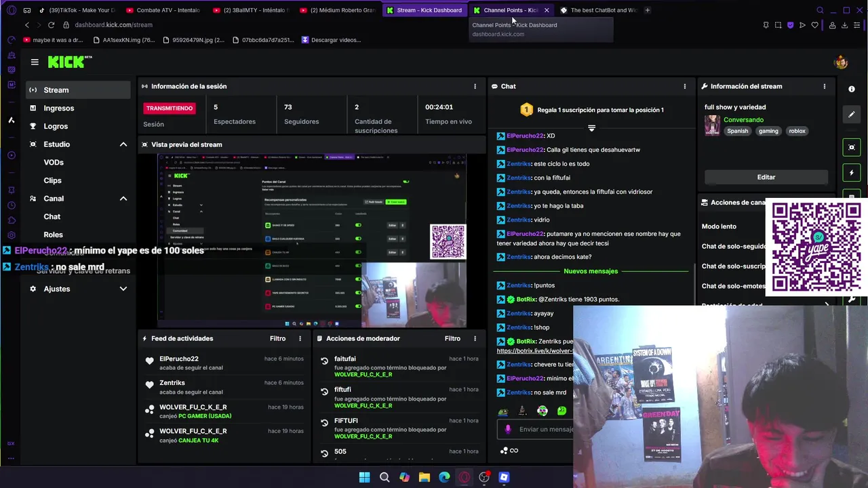This screenshot has height=488, width=868.
Task: Expand the Ajustes sidebar section
Action: coord(123,289)
